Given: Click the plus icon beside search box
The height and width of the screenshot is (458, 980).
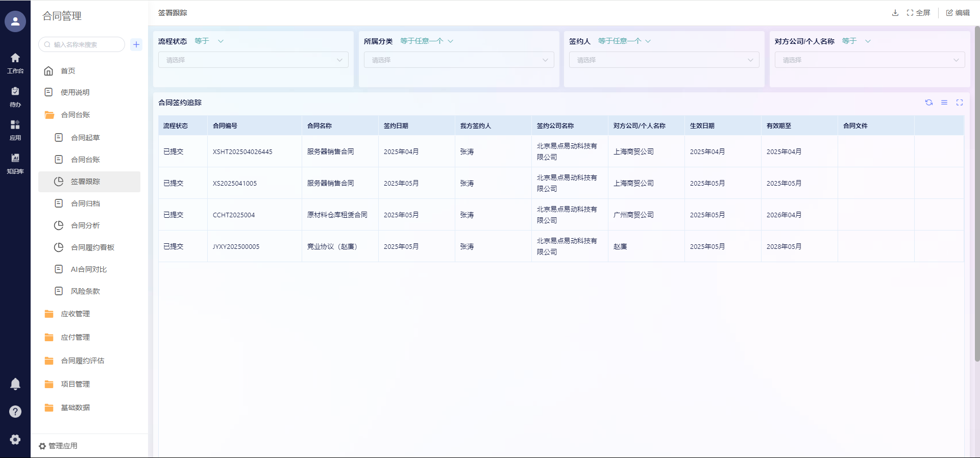Looking at the screenshot, I should point(136,44).
